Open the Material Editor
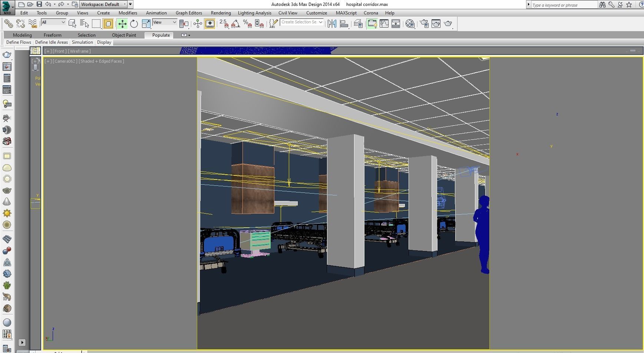Screen dimensions: 644x353 click(410, 24)
